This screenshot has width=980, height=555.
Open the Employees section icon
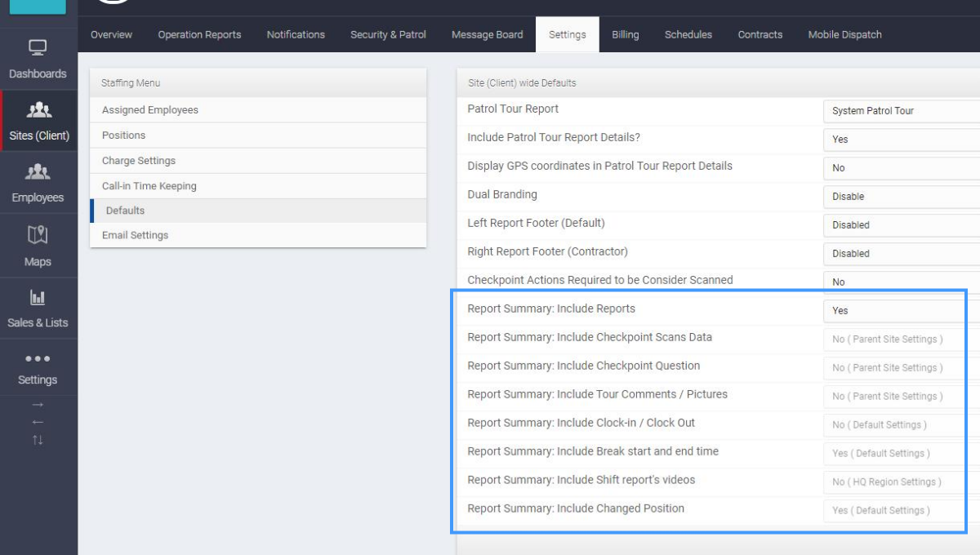point(38,183)
